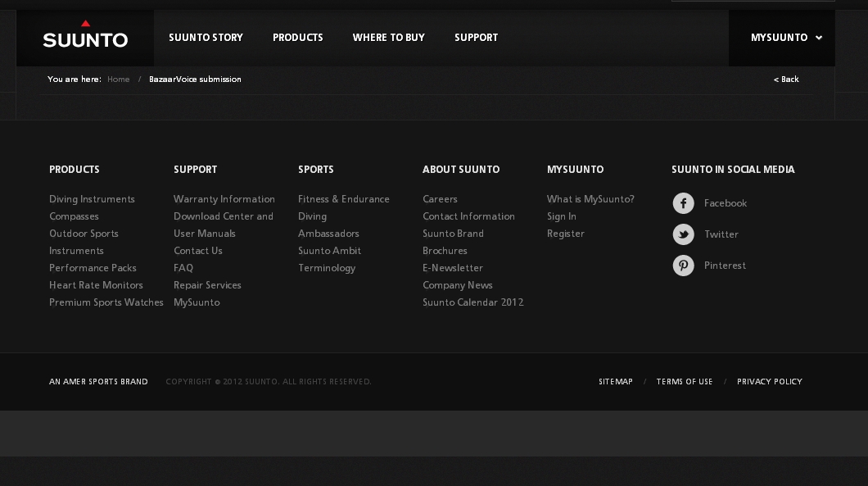Open Outdoor Sports Instruments link
The width and height of the screenshot is (868, 486).
pyautogui.click(x=84, y=242)
